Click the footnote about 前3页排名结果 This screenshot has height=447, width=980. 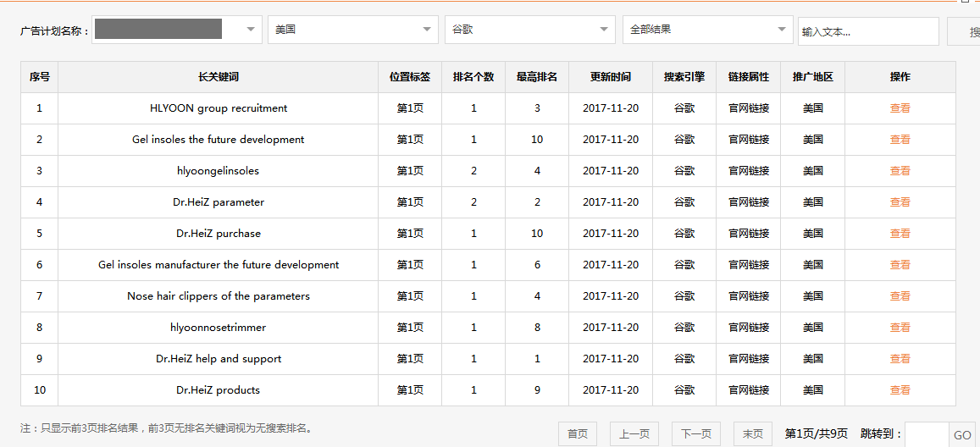click(x=167, y=428)
